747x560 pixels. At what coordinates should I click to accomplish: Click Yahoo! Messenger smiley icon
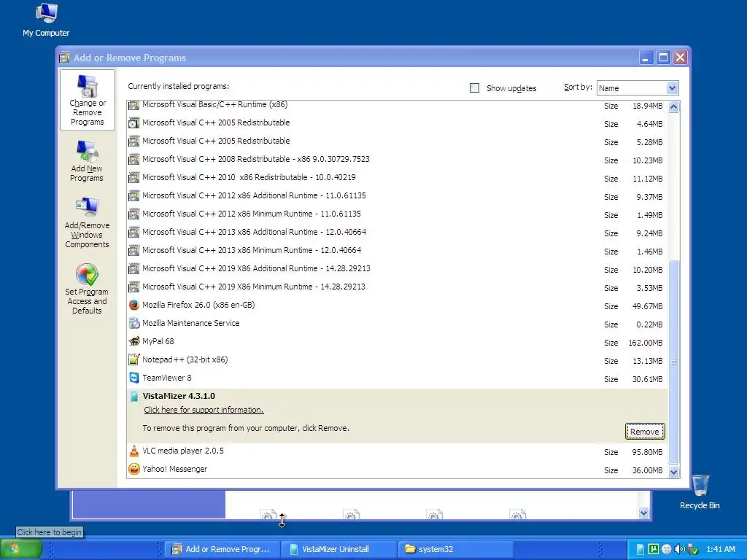tap(134, 469)
